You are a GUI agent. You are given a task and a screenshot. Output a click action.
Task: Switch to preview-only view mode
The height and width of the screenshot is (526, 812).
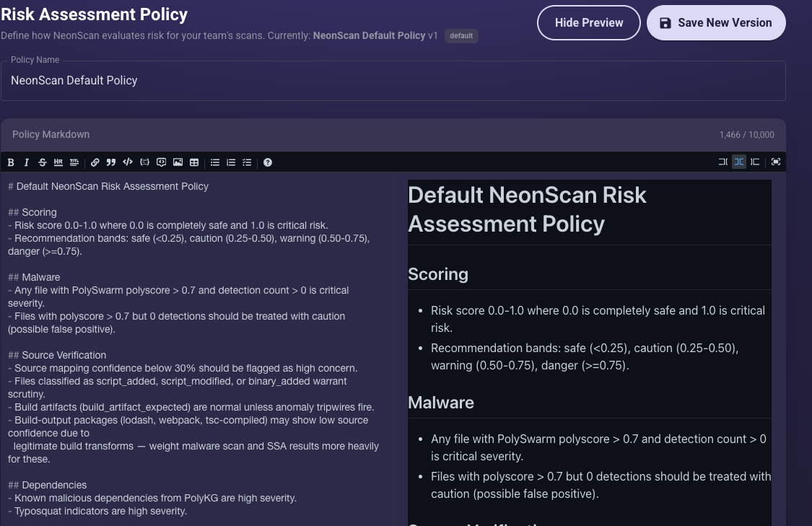(755, 162)
